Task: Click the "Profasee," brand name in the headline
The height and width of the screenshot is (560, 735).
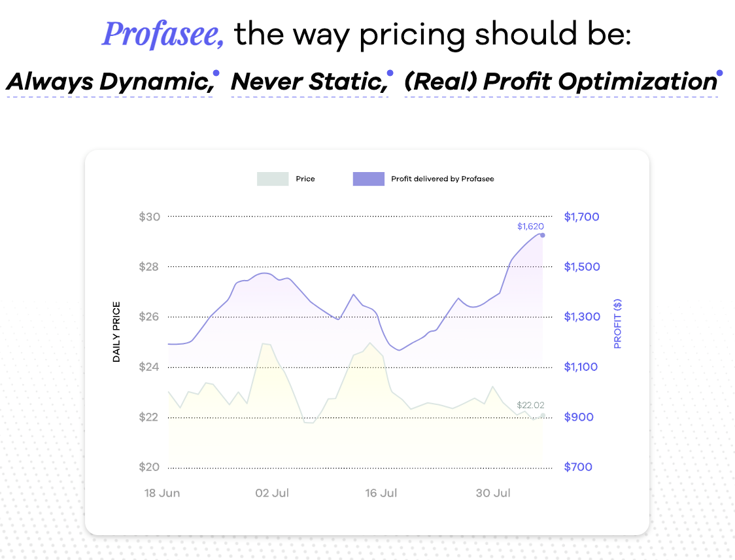Action: pos(163,34)
